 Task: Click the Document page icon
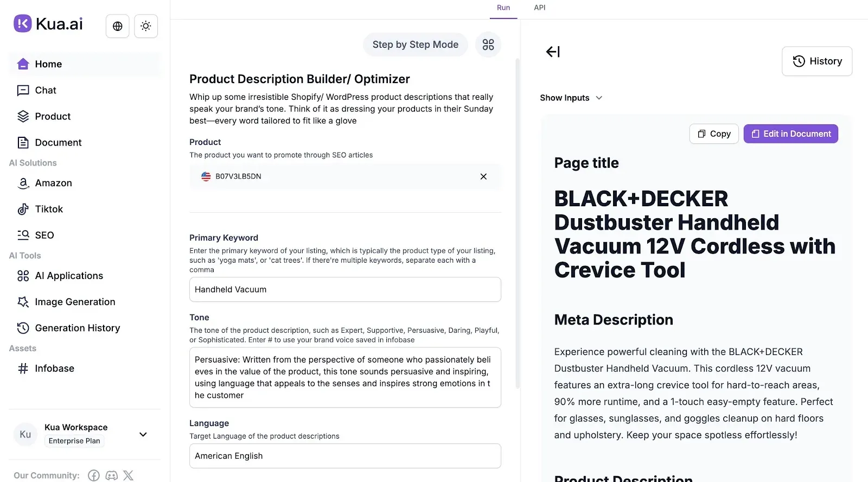23,142
